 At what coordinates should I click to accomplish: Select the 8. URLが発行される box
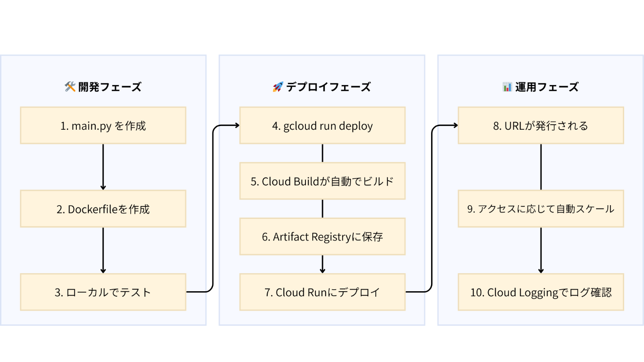pos(541,126)
